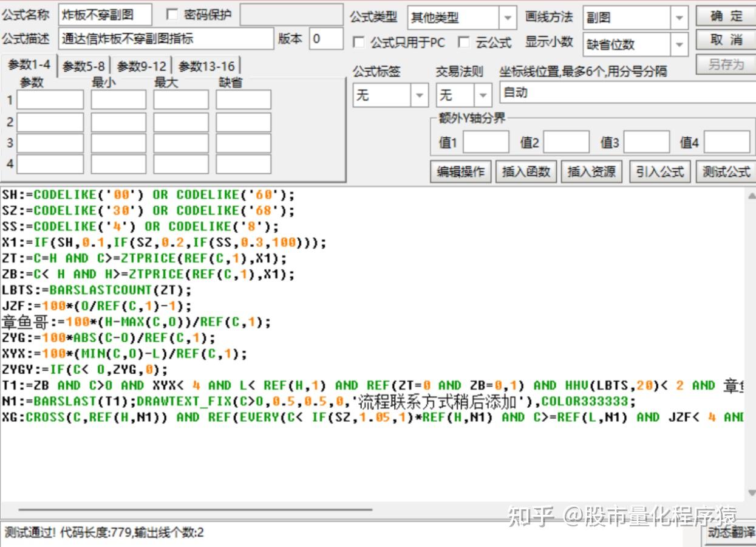This screenshot has width=756, height=547.
Task: Focus the 坐标线位置 input showing 自动
Action: 627,93
